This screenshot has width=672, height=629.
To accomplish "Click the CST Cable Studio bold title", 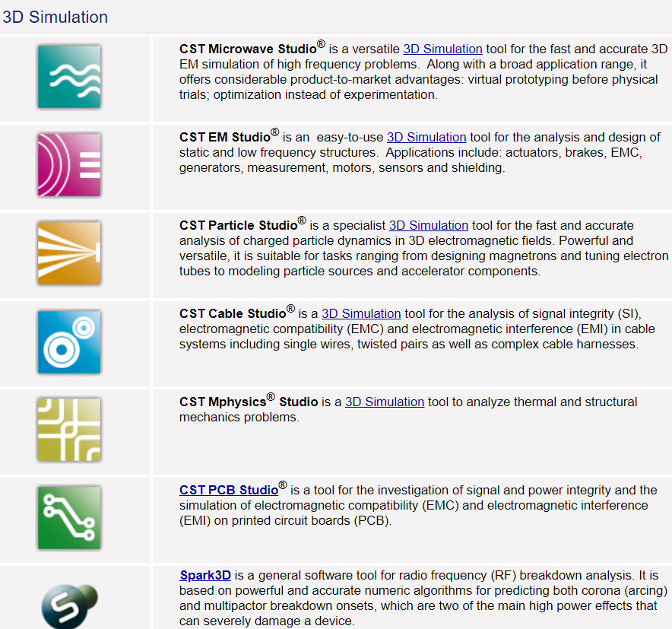I will click(233, 314).
